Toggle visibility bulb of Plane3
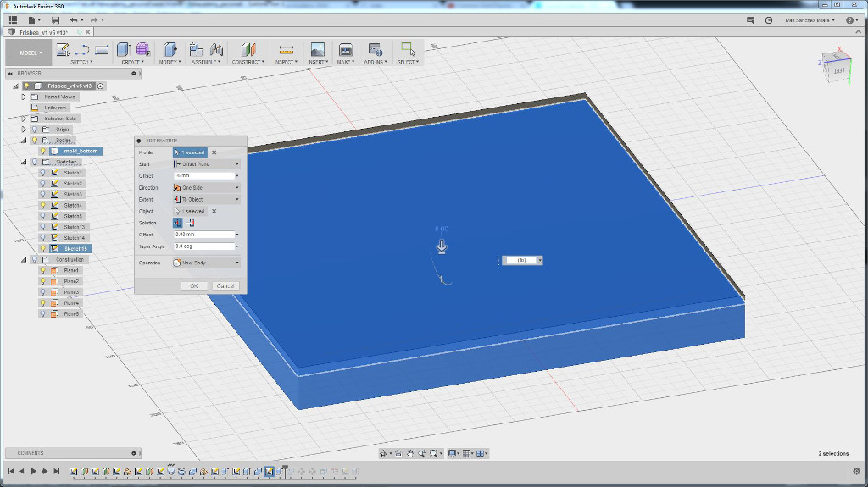 point(42,292)
